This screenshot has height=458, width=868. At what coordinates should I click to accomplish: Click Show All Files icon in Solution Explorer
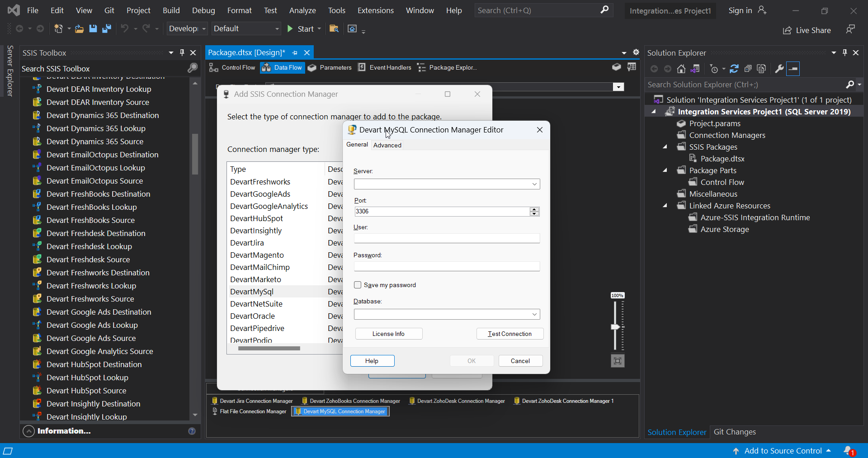761,69
